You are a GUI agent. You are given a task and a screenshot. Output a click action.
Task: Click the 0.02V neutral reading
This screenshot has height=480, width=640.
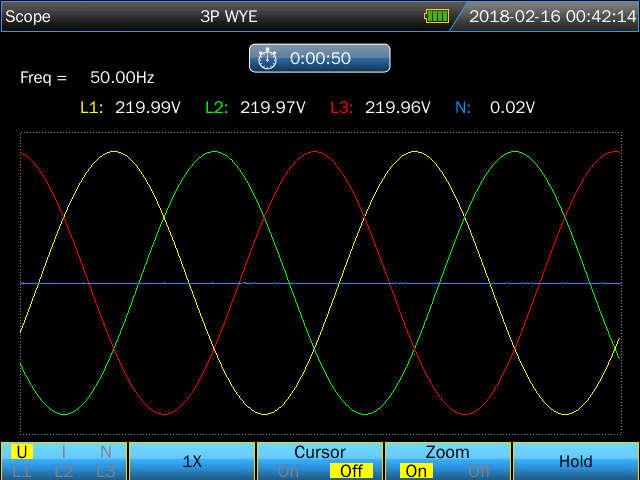click(512, 107)
